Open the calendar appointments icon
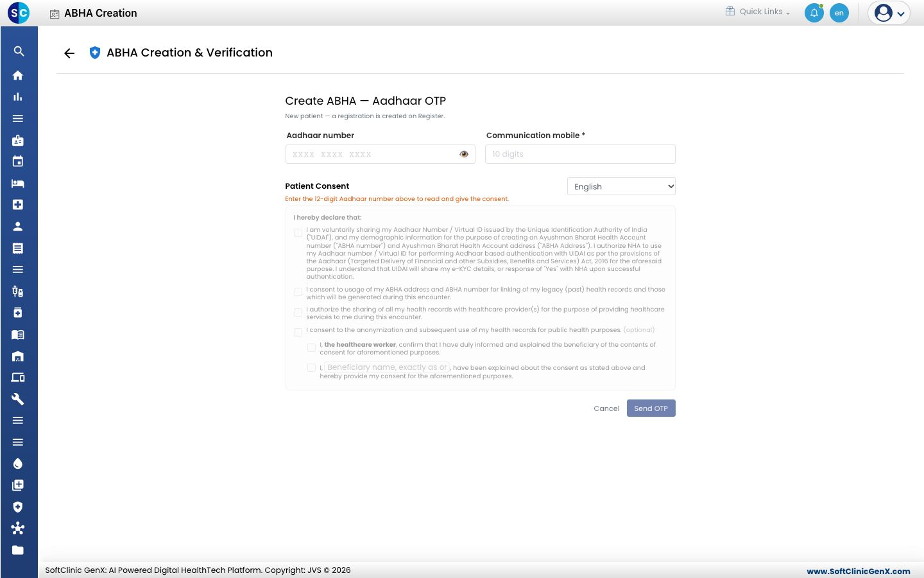Image resolution: width=924 pixels, height=578 pixels. tap(18, 161)
